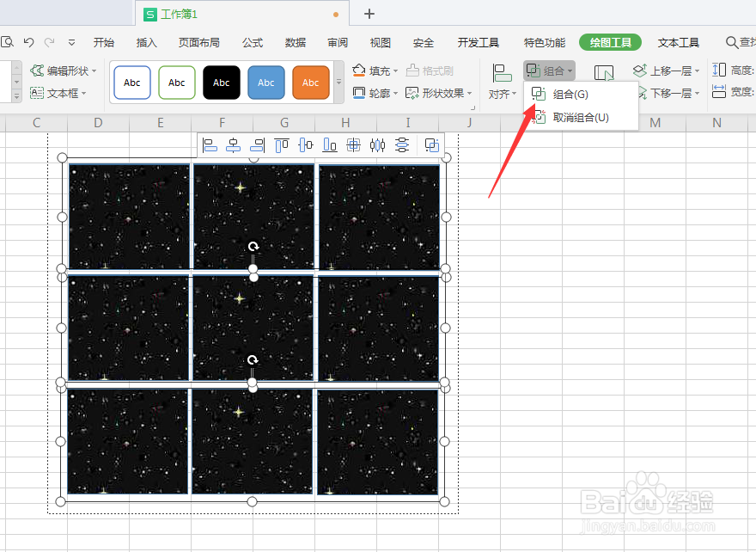
Task: Click center starfield image
Action: 253,328
